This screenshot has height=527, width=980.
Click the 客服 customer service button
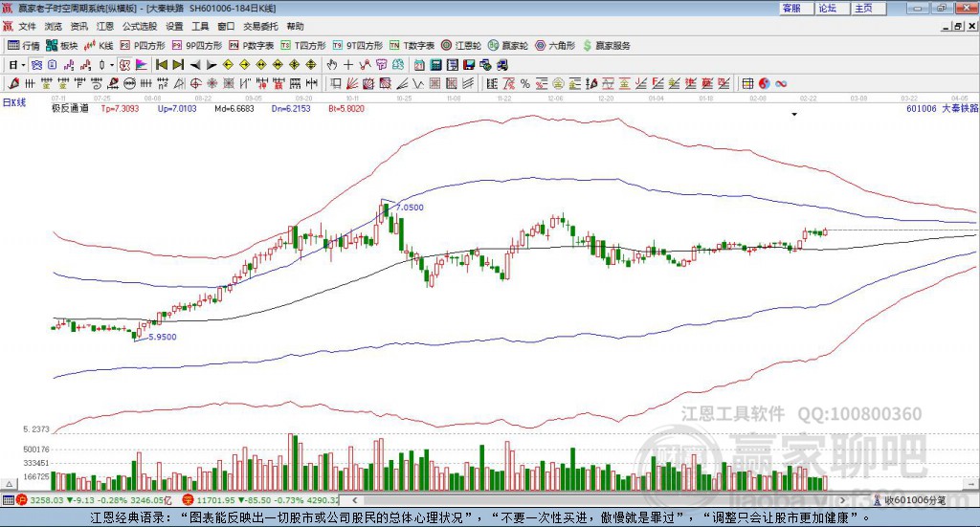coord(796,8)
